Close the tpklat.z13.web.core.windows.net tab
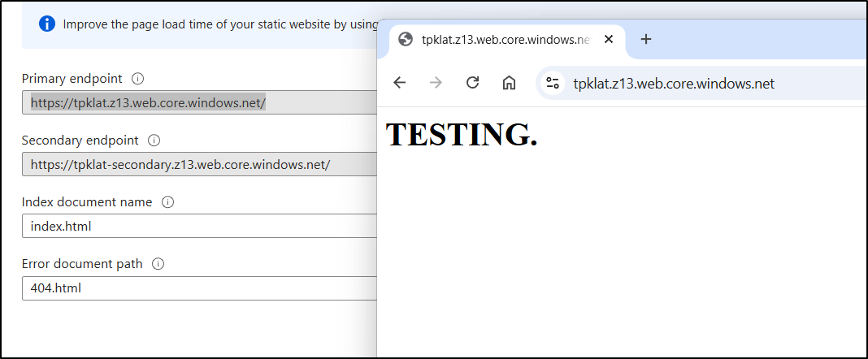This screenshot has height=359, width=868. tap(609, 39)
